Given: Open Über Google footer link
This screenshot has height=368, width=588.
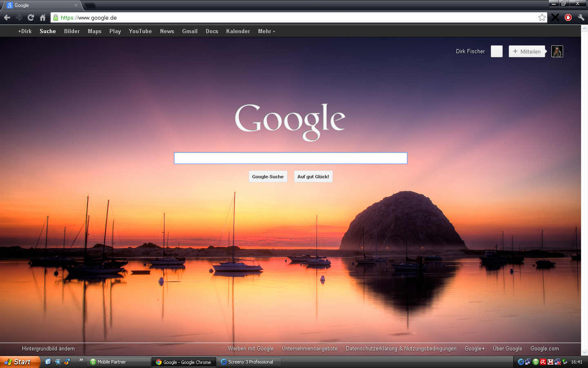Looking at the screenshot, I should coord(508,349).
